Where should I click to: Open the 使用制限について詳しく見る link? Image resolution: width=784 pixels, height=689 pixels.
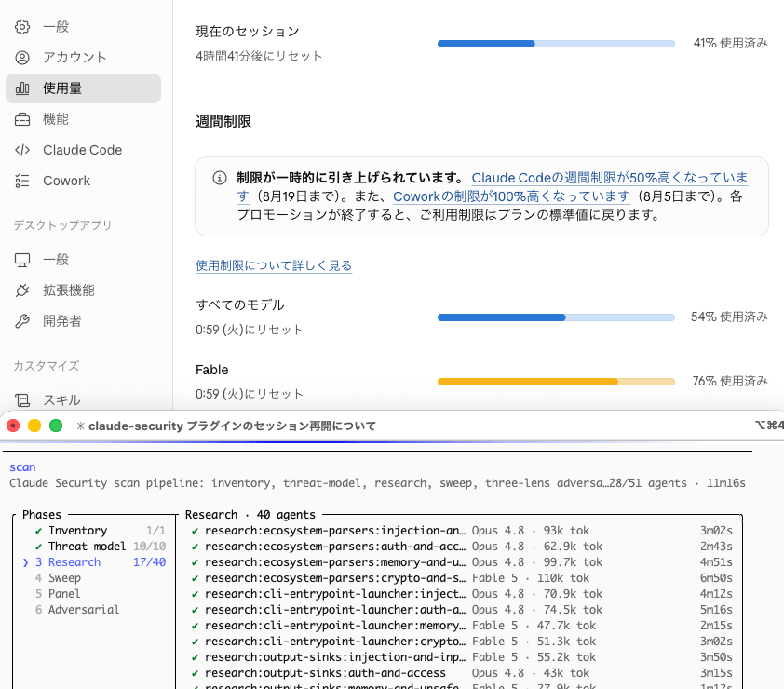pyautogui.click(x=274, y=265)
